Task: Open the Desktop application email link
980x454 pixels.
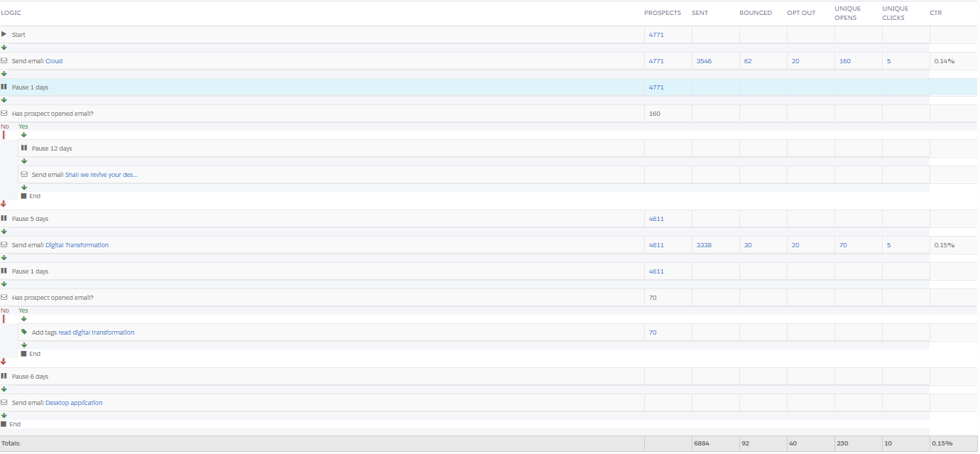Action: [74, 403]
